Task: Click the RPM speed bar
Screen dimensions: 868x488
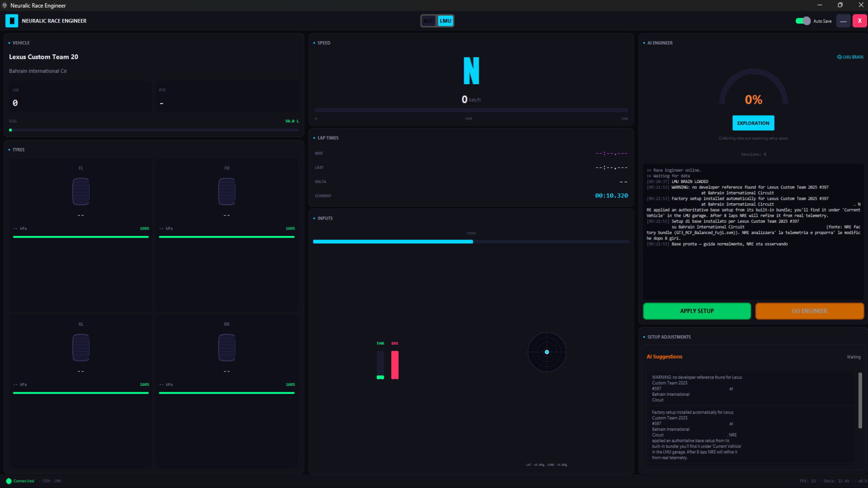Action: click(x=471, y=110)
